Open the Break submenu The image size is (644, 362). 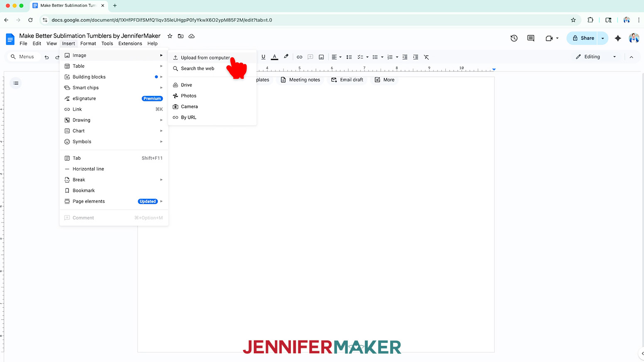point(114,180)
